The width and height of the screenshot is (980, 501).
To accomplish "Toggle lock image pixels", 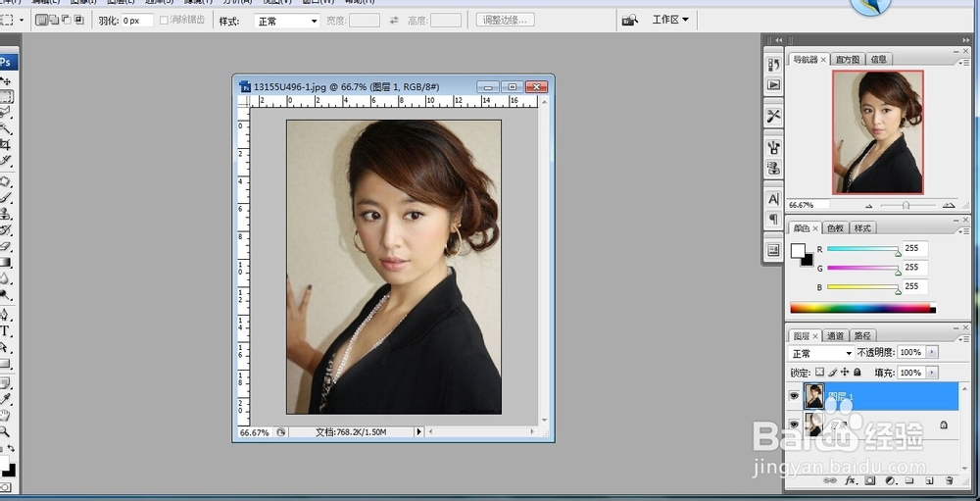I will [x=832, y=373].
